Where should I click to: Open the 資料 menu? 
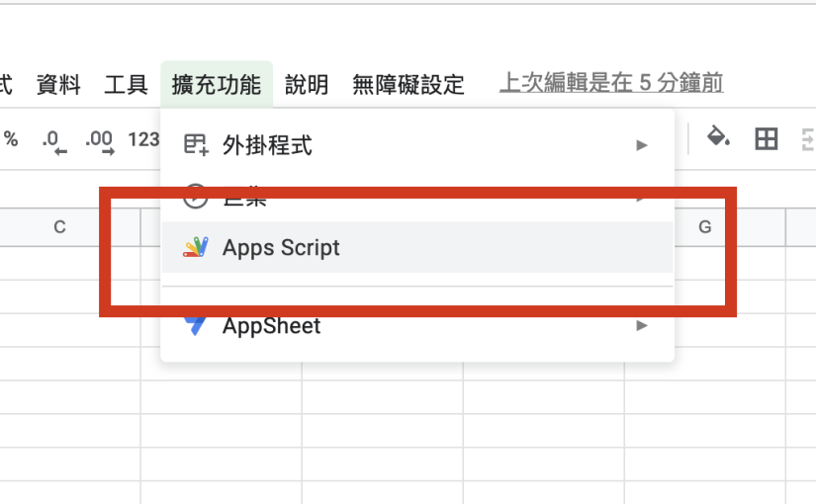tap(58, 84)
